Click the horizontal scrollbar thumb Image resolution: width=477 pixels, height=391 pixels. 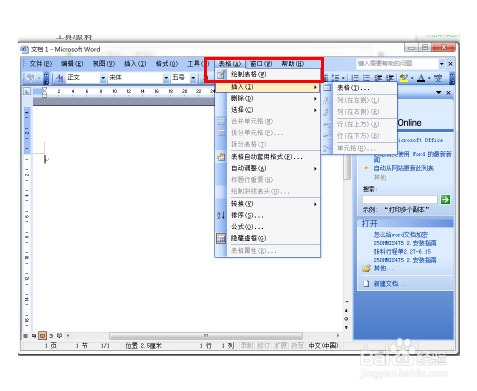[x=206, y=335]
